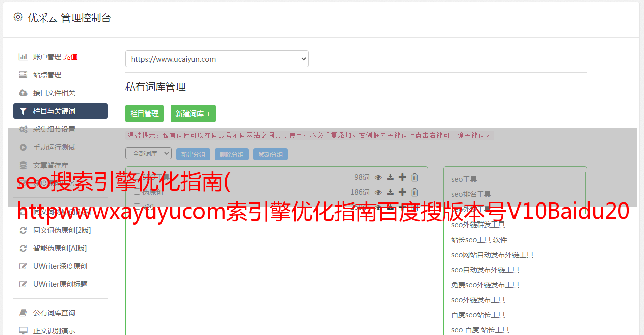Select keyword seo网站自动发布外链工具
The image size is (644, 335).
tap(492, 255)
